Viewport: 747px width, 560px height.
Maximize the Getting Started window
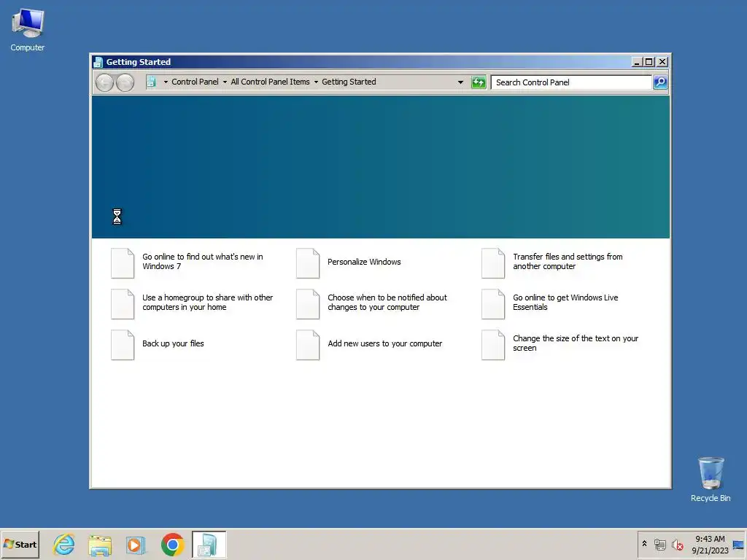pyautogui.click(x=649, y=62)
